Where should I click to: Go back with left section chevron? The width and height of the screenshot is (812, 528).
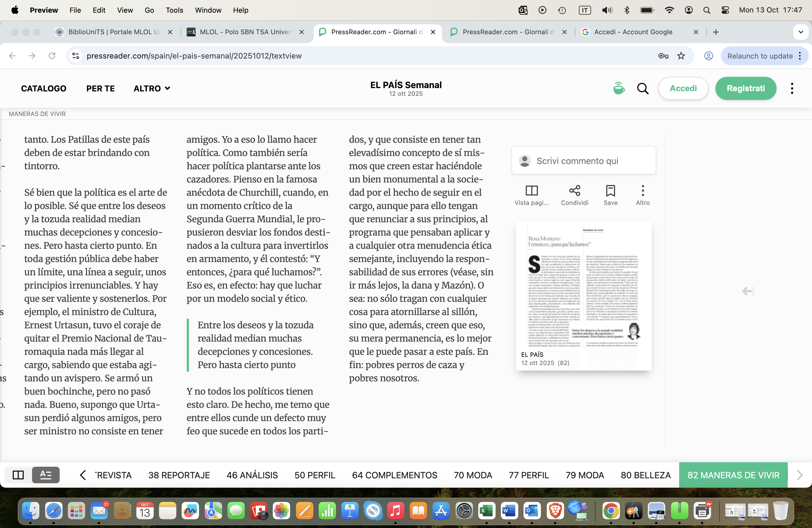click(x=83, y=475)
